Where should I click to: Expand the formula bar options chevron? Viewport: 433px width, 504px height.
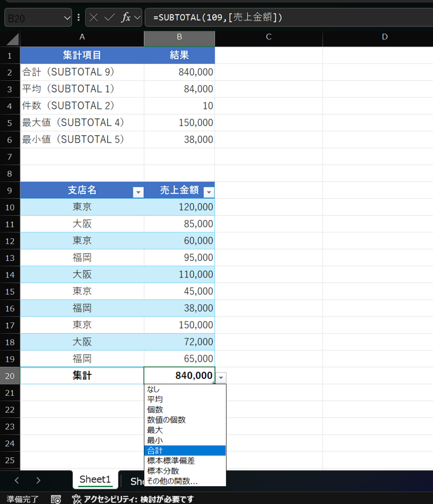(x=137, y=18)
